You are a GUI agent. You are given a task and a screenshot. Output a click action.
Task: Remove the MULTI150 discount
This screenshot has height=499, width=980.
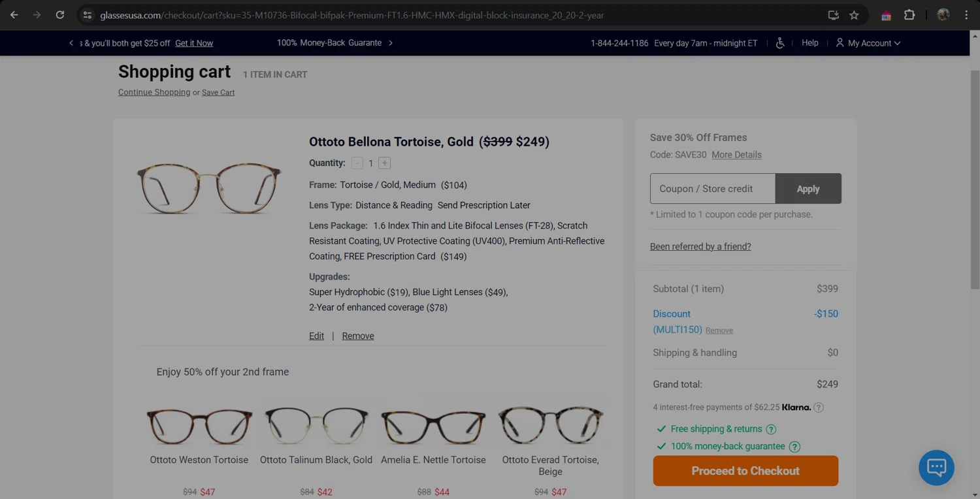719,330
